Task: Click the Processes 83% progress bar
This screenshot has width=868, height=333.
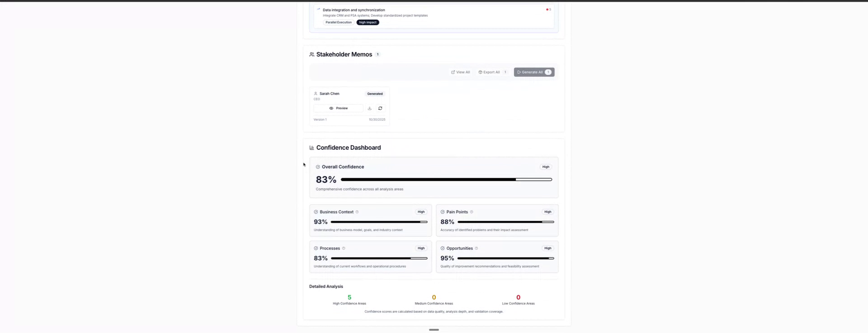Action: 379,258
